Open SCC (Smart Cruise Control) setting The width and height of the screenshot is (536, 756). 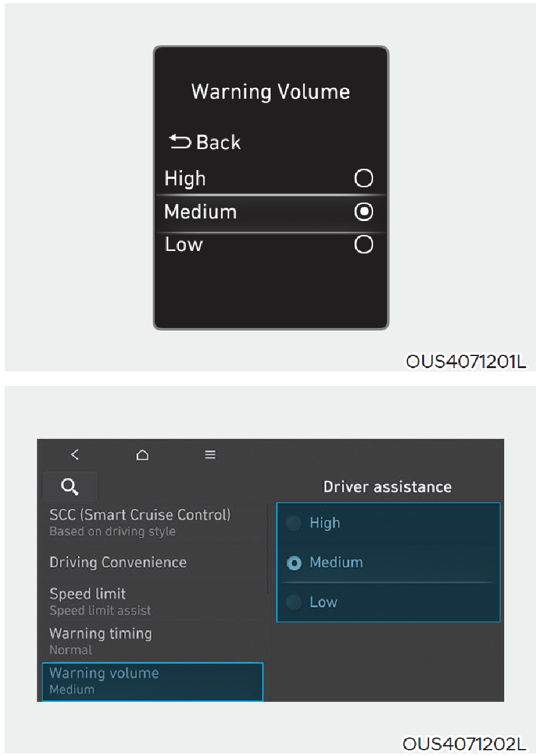(x=153, y=523)
